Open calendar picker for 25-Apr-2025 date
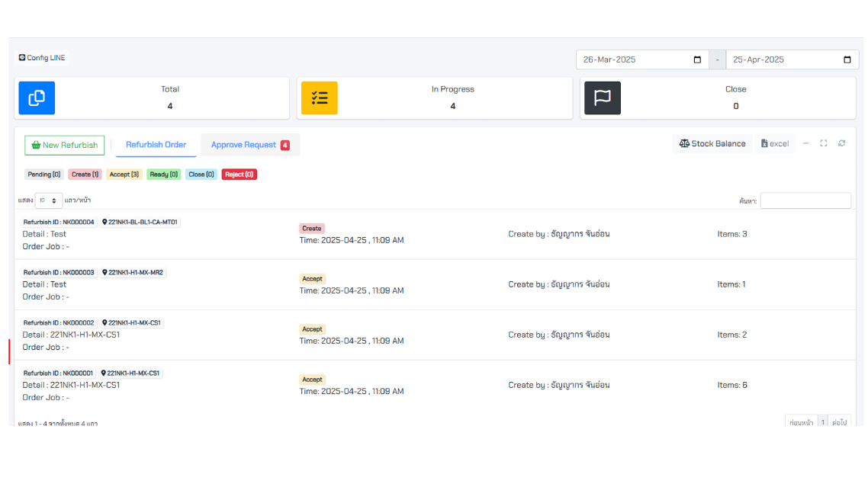Viewport: 868px width, 500px height. pos(847,60)
